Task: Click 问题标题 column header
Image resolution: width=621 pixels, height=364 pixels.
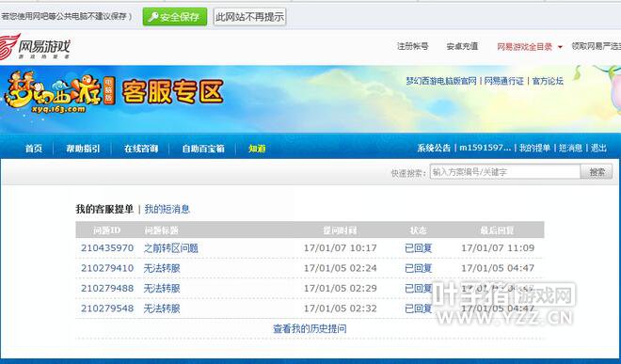Action: [161, 230]
